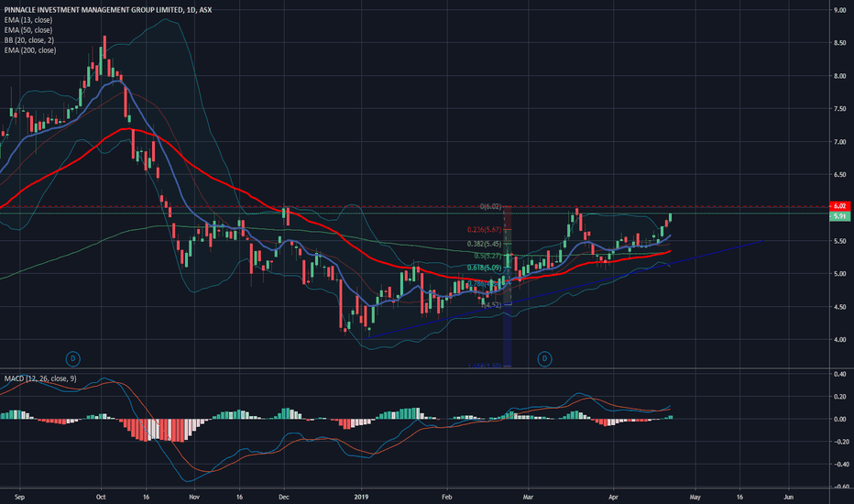The height and width of the screenshot is (504, 854).
Task: Select the chart title Pinnacle Investment Management Group
Action: [108, 10]
